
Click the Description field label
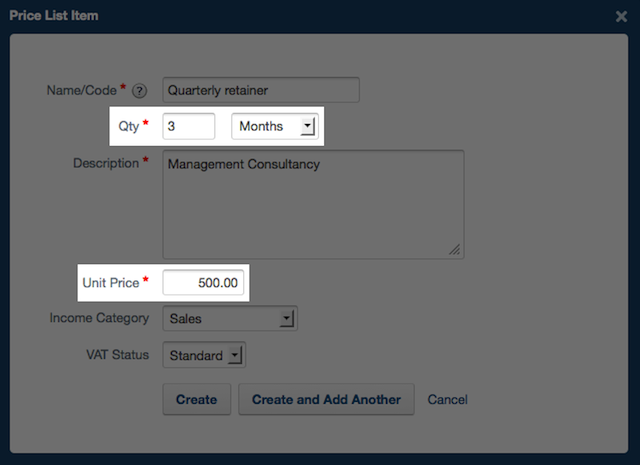click(x=106, y=162)
